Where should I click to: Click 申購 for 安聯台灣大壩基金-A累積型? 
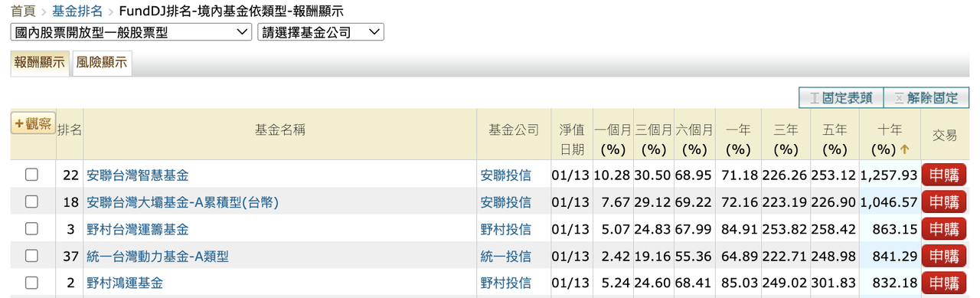(944, 201)
